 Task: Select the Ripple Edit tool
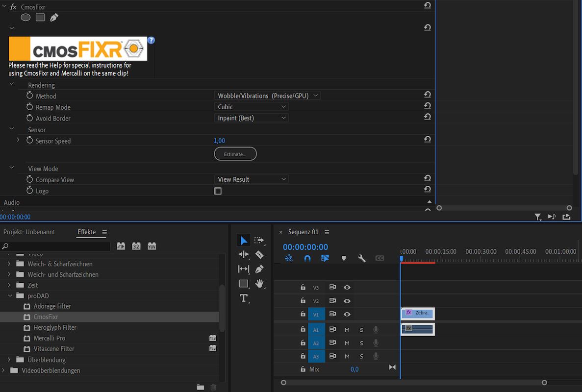coord(244,254)
